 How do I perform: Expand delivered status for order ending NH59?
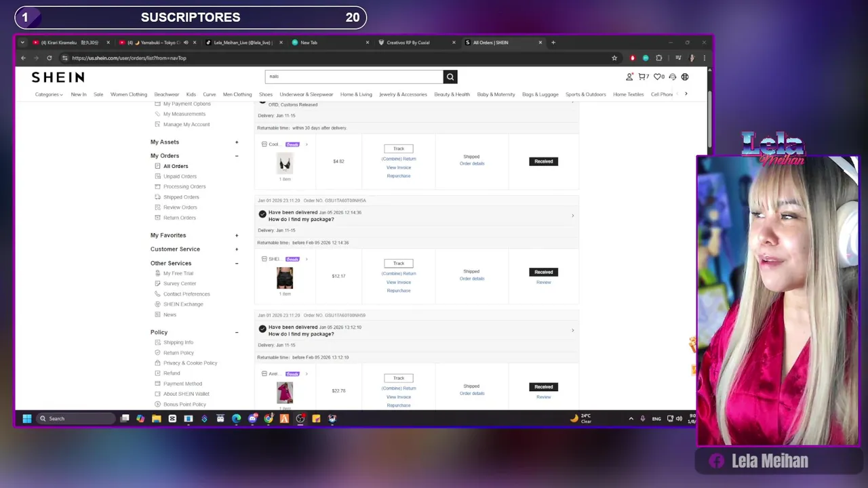click(x=572, y=330)
